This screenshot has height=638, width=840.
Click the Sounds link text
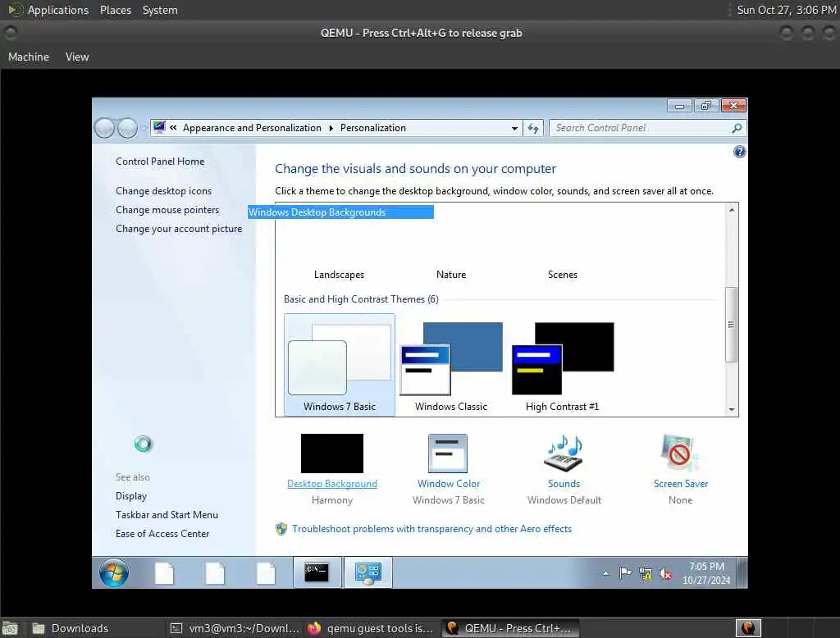pyautogui.click(x=564, y=484)
